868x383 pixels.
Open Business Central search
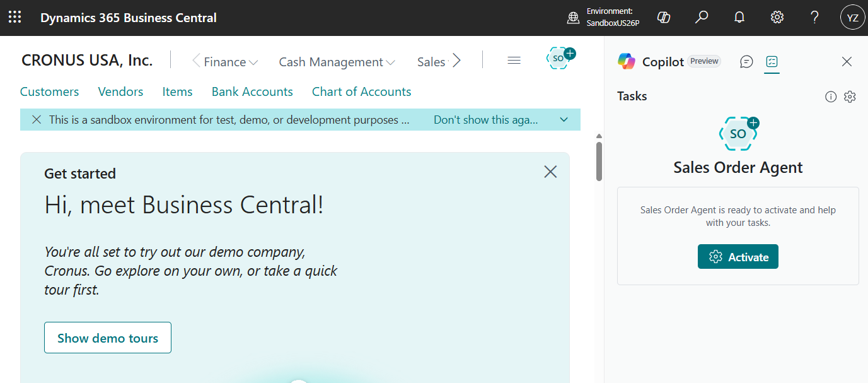pos(701,17)
